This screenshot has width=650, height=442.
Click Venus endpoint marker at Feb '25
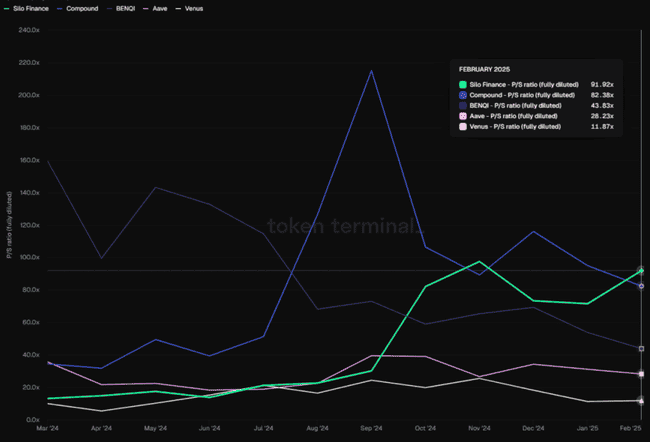640,401
